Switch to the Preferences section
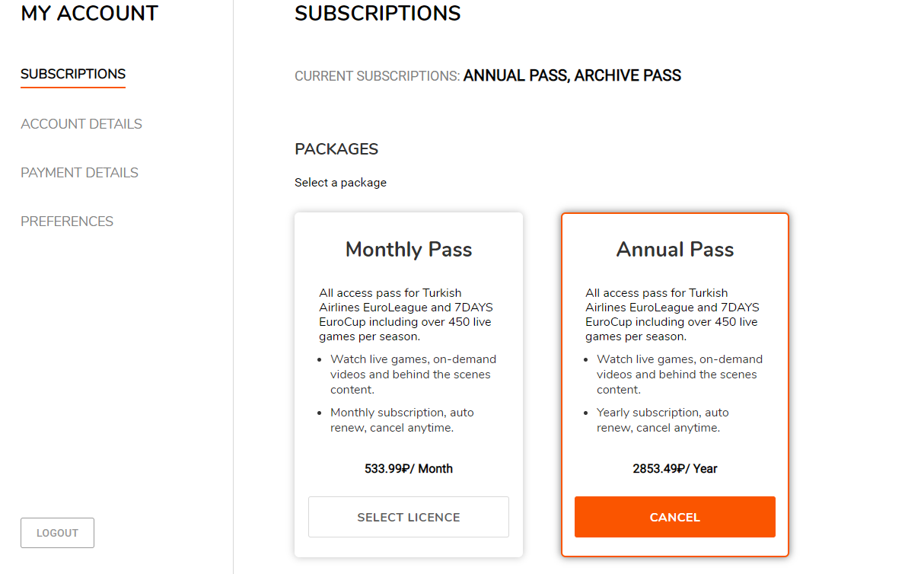This screenshot has width=924, height=574. [67, 222]
